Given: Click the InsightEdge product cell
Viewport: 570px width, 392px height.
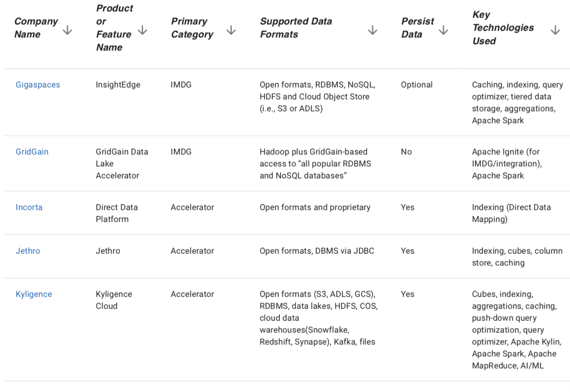Looking at the screenshot, I should click(x=118, y=84).
